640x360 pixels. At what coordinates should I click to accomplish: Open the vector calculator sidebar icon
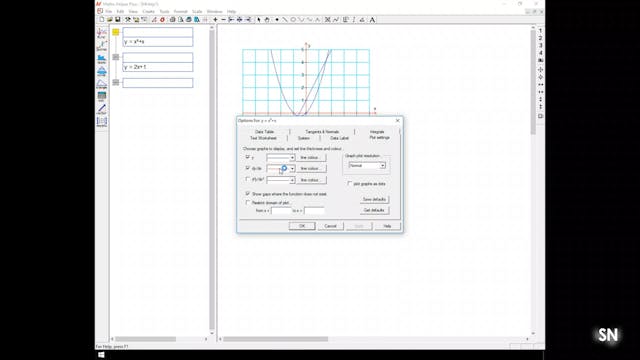point(102,109)
